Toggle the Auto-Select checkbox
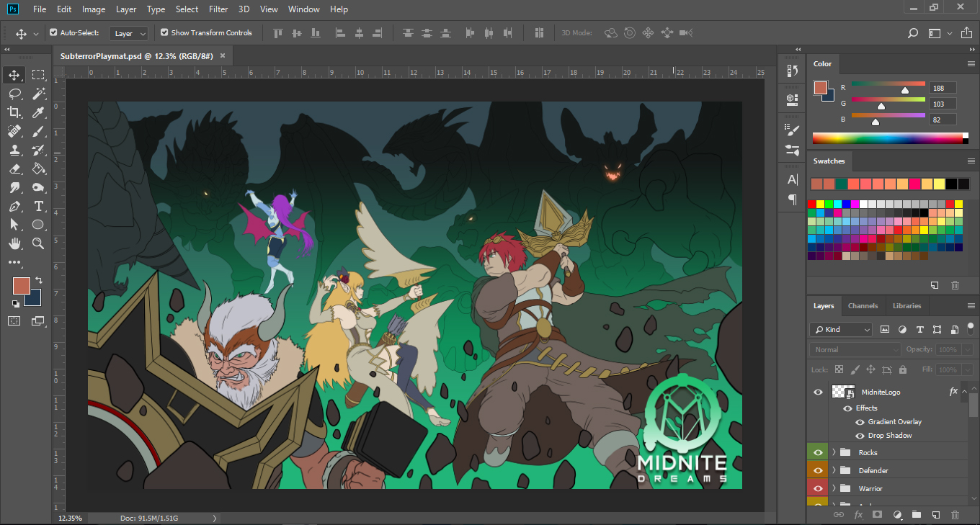Viewport: 980px width, 525px height. (x=53, y=32)
